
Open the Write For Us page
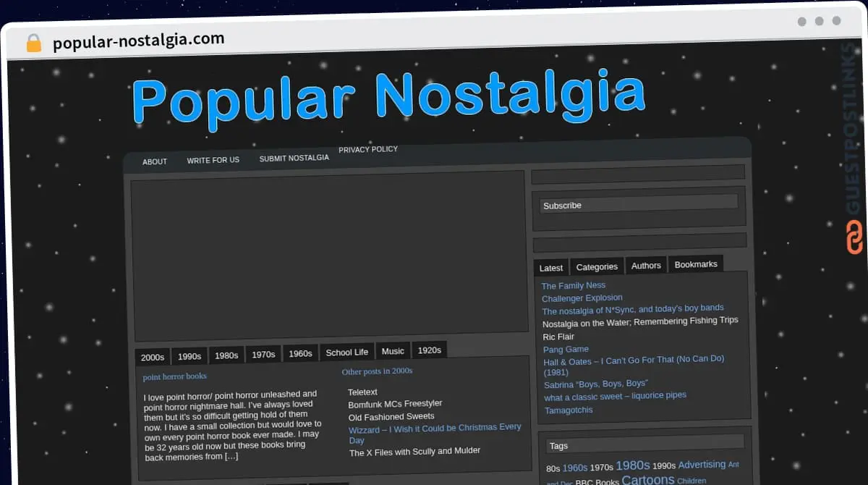pos(213,160)
